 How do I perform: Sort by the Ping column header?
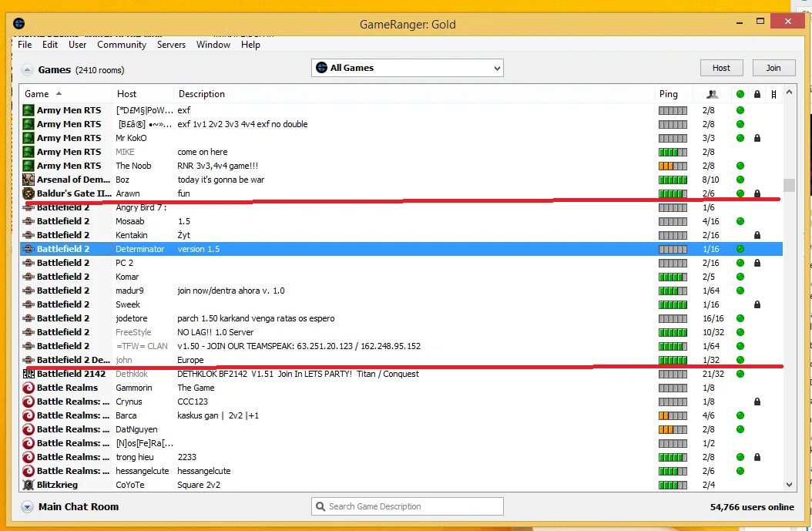point(674,94)
